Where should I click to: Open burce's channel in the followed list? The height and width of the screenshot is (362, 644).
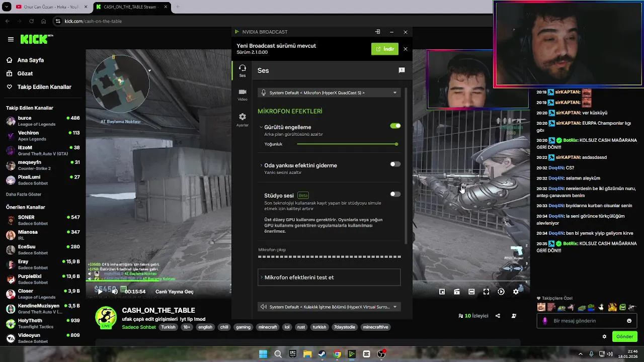click(43, 121)
